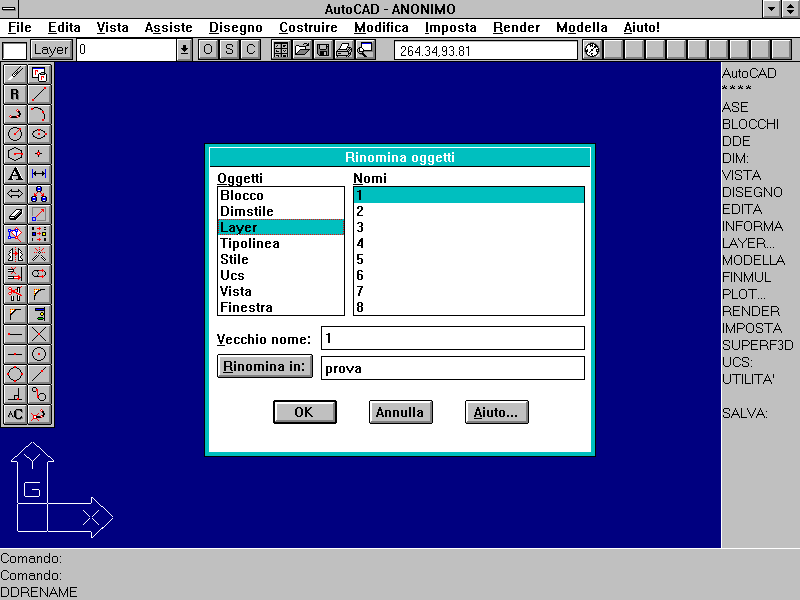Viewport: 800px width, 600px height.
Task: Select the Polyline tool in toolbox
Action: click(x=15, y=114)
